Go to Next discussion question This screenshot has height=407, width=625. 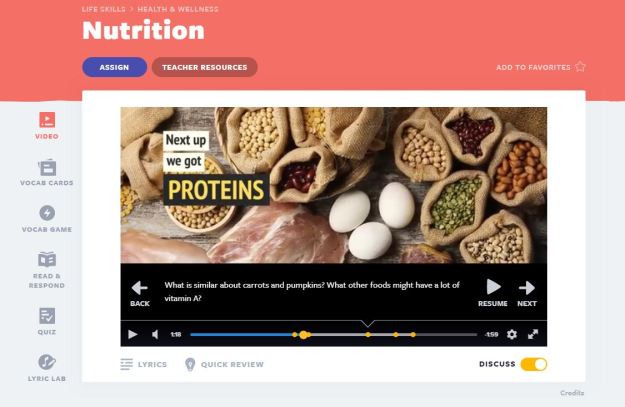click(527, 294)
